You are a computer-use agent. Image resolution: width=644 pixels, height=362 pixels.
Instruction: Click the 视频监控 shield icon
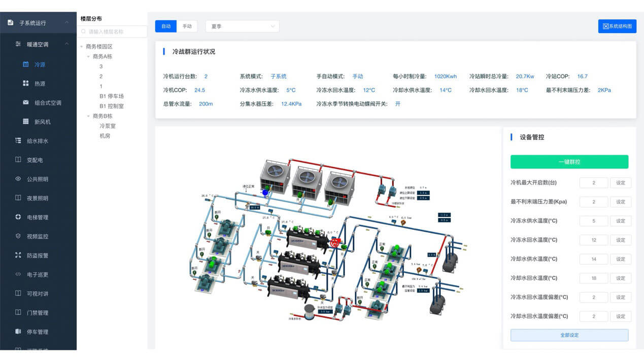(x=18, y=236)
